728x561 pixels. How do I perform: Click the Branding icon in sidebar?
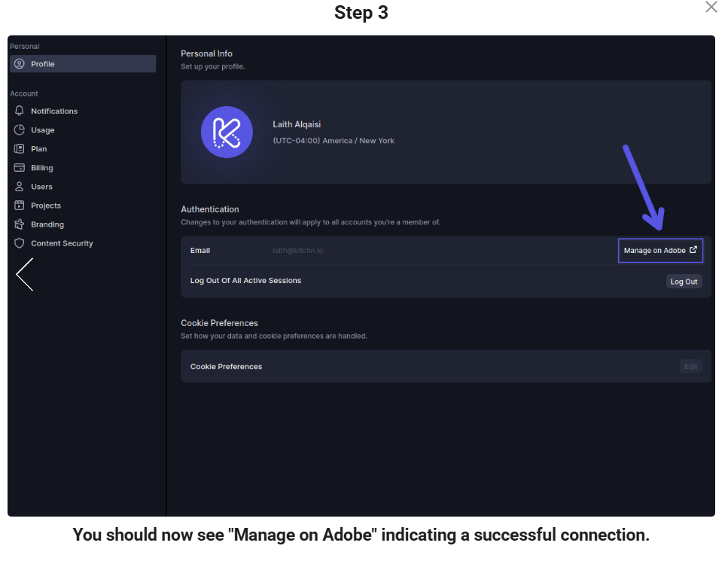coord(20,224)
